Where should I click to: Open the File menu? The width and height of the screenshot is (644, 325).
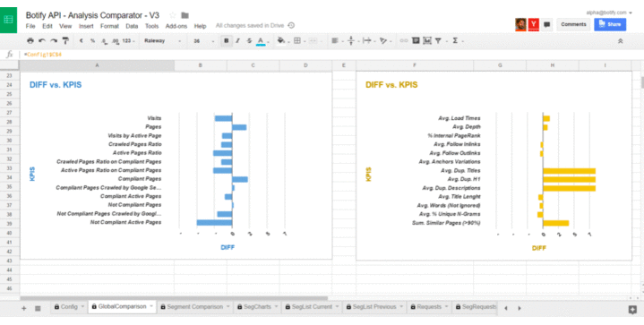[x=30, y=26]
